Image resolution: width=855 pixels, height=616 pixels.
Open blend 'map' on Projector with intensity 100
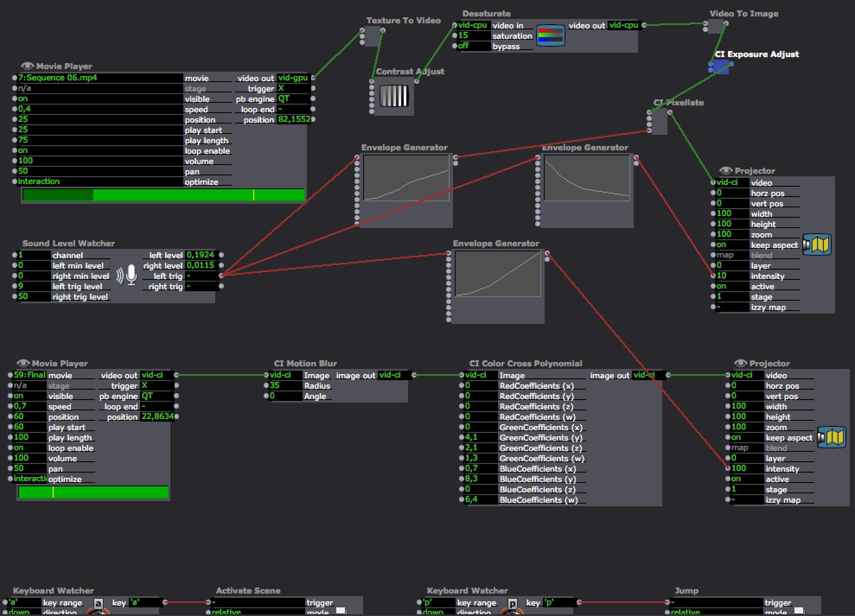tap(747, 448)
